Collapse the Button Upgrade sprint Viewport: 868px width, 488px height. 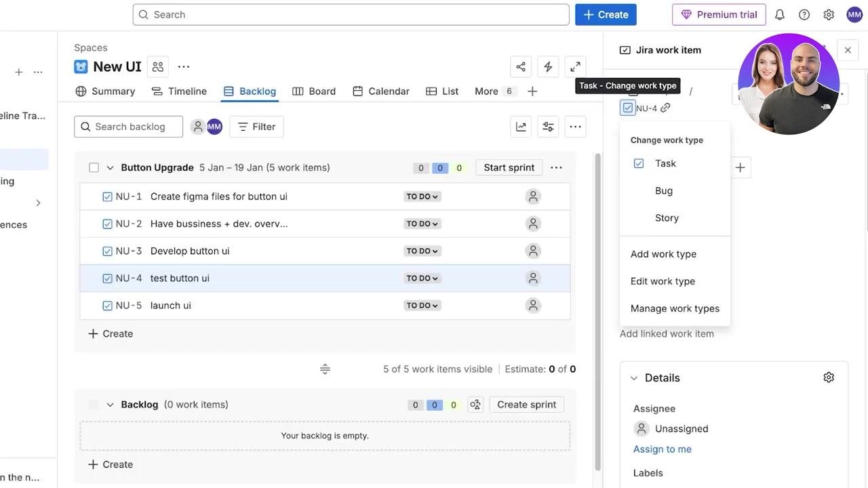click(x=110, y=167)
